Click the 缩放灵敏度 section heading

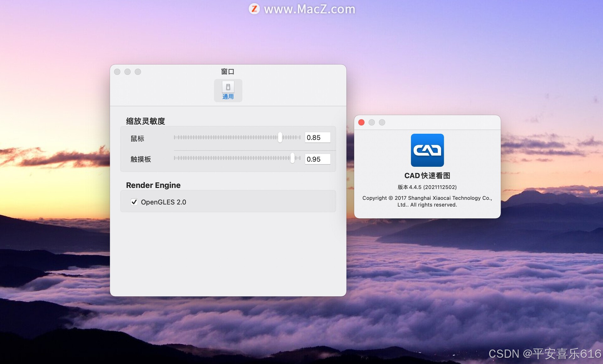pos(145,121)
